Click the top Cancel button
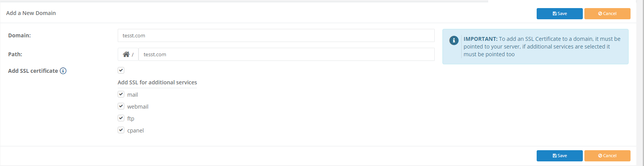 (607, 13)
